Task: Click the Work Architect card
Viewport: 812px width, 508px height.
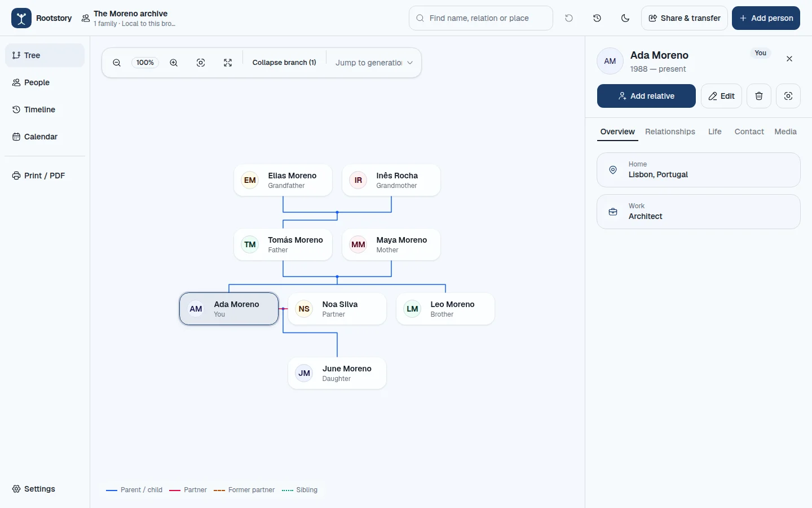Action: pos(699,212)
